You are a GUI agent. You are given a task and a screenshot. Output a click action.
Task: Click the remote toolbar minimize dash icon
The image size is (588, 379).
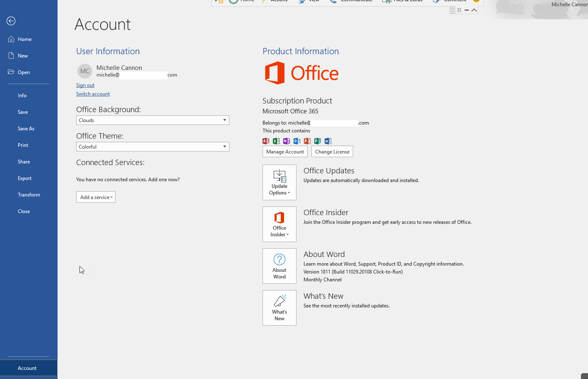click(x=467, y=10)
